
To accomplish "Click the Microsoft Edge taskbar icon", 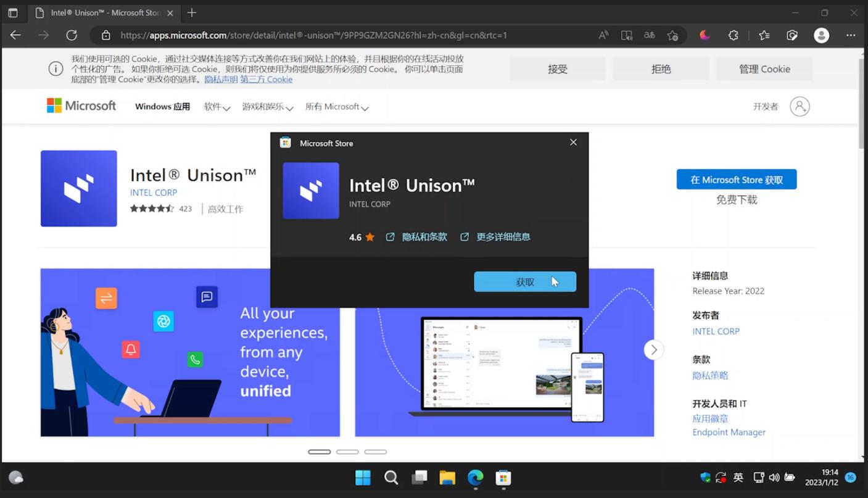I will tap(476, 478).
